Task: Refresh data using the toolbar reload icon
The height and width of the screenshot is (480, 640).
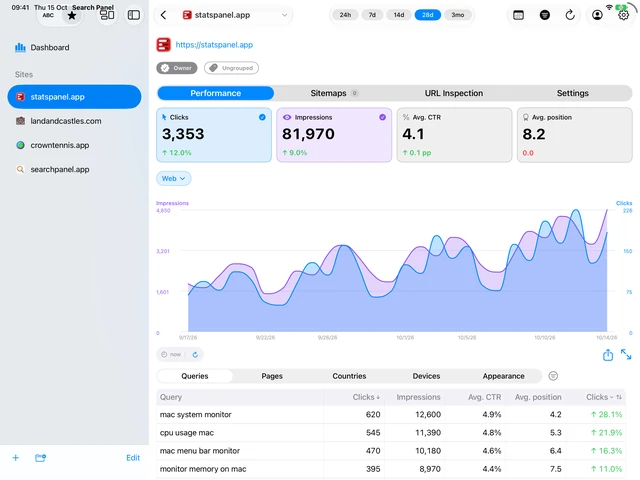Action: [x=570, y=15]
